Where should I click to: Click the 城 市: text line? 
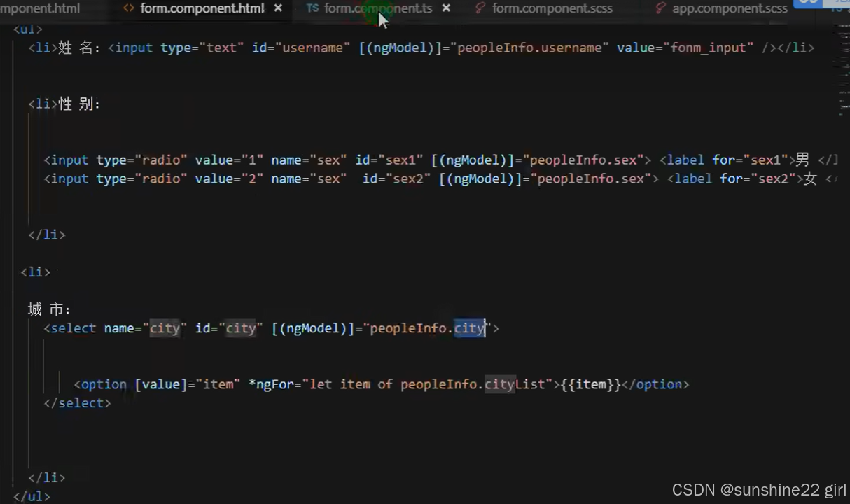49,309
